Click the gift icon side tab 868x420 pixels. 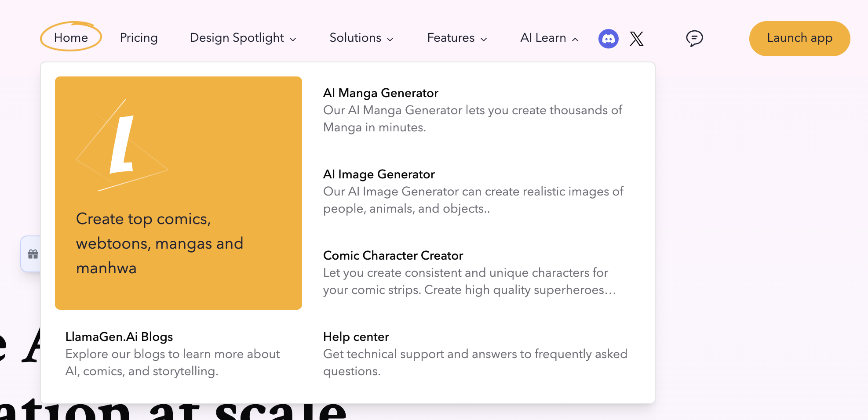pos(33,254)
